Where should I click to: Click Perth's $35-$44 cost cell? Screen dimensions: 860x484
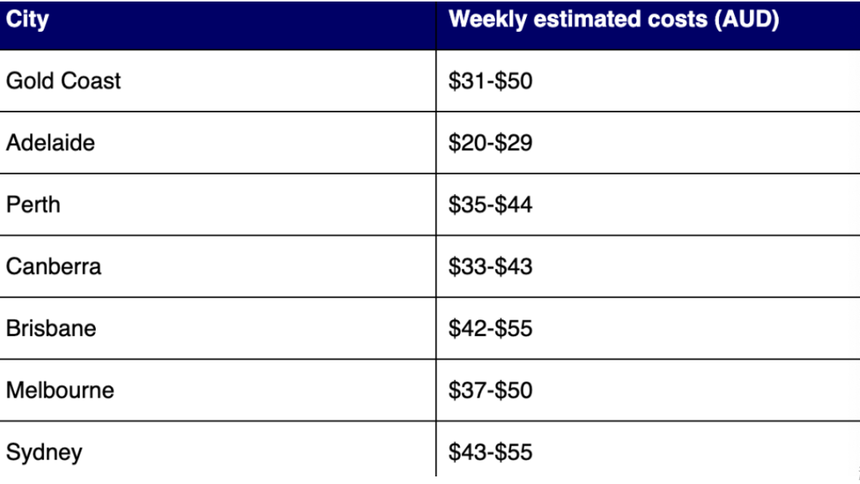pyautogui.click(x=490, y=205)
